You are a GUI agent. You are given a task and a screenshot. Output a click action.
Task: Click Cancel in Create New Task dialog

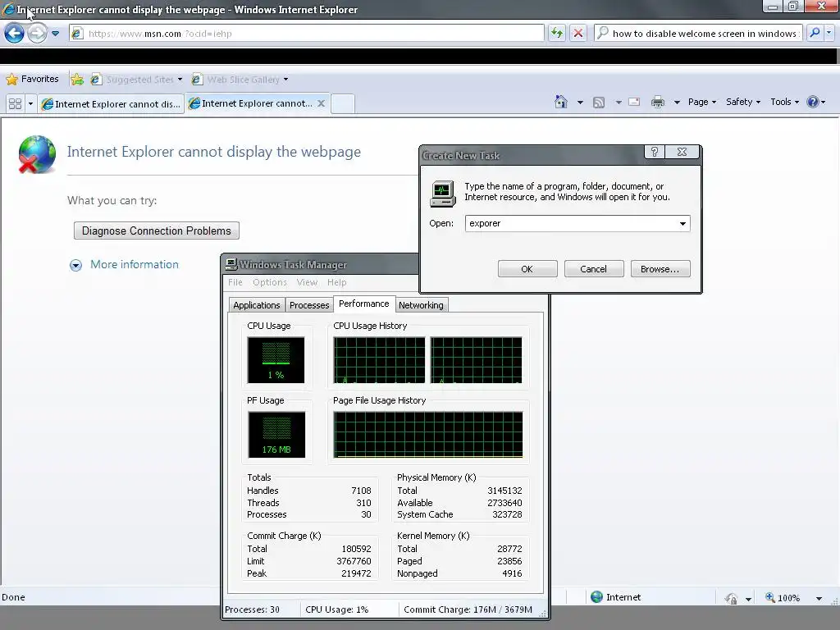point(594,269)
